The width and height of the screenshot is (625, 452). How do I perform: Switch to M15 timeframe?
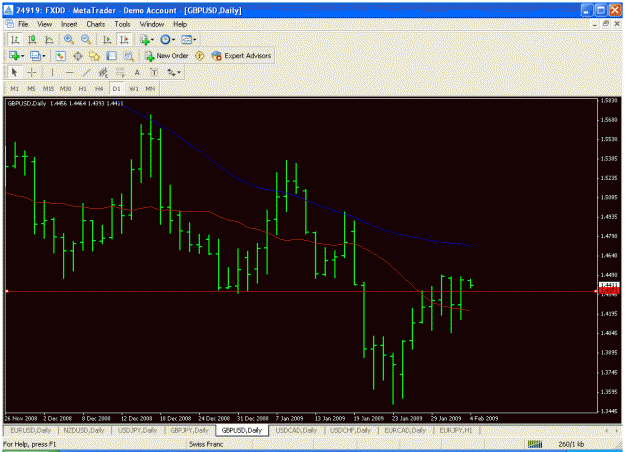(48, 88)
